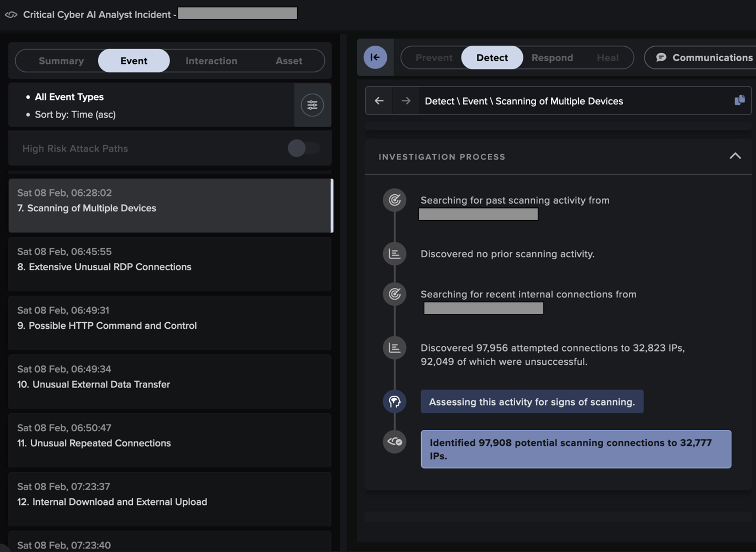Screen dimensions: 756x552
Task: Select the Event tab
Action: [x=134, y=61]
